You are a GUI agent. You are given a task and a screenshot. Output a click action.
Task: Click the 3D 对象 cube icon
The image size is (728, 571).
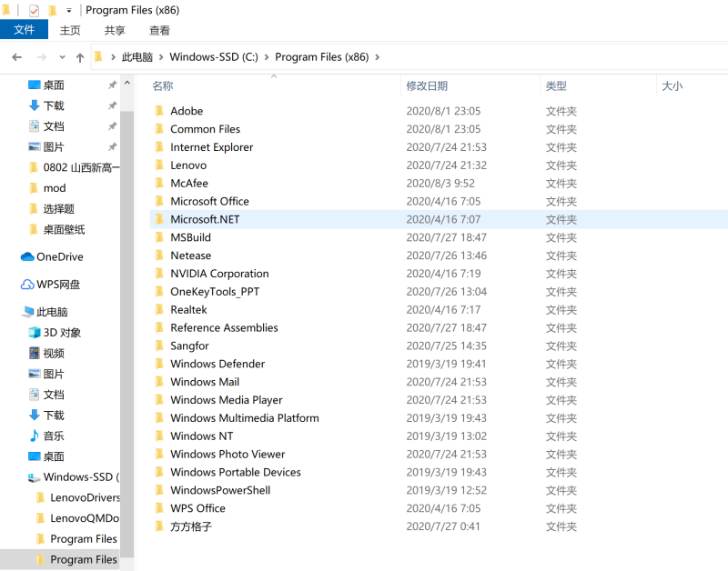point(35,333)
